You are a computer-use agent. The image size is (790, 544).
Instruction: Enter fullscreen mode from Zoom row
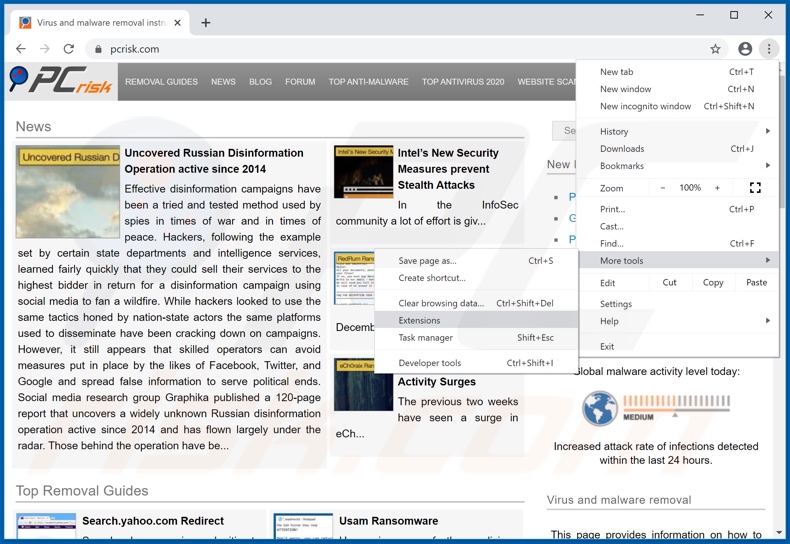pyautogui.click(x=755, y=188)
